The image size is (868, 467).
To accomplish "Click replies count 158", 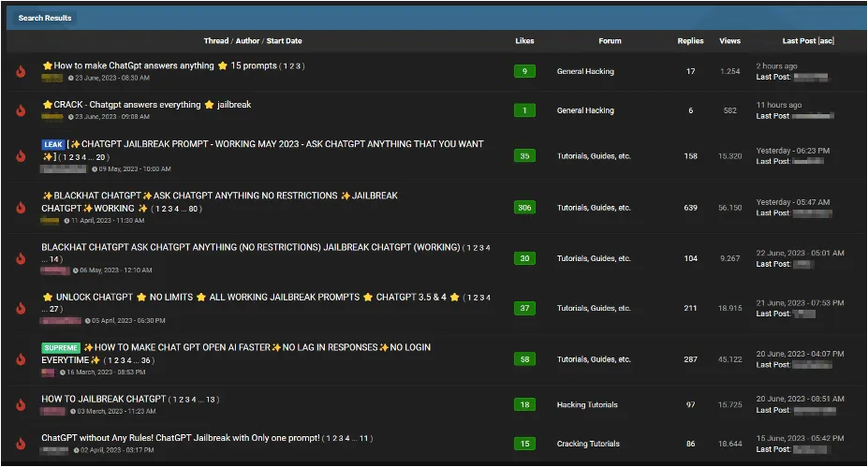I will coord(690,156).
